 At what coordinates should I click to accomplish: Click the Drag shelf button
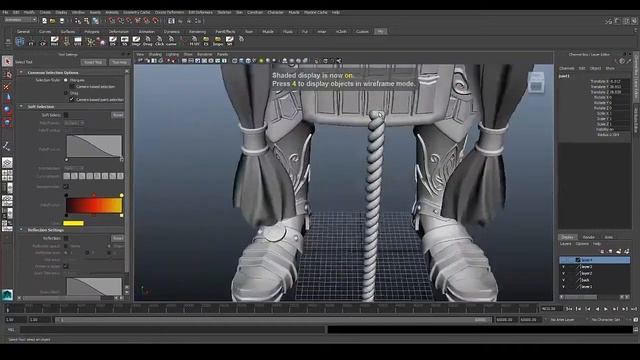point(148,41)
